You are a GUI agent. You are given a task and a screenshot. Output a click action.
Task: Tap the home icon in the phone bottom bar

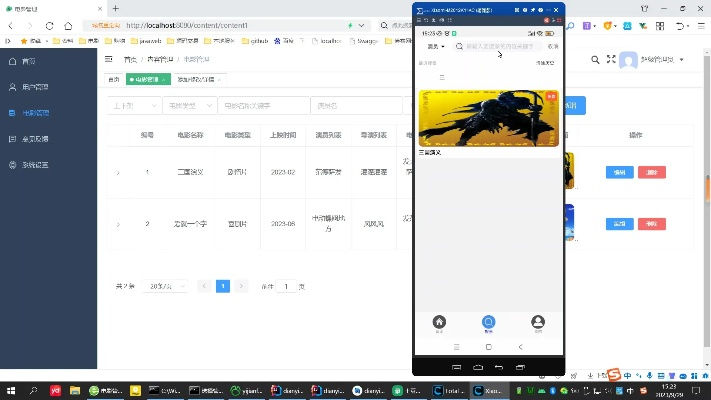tap(439, 322)
